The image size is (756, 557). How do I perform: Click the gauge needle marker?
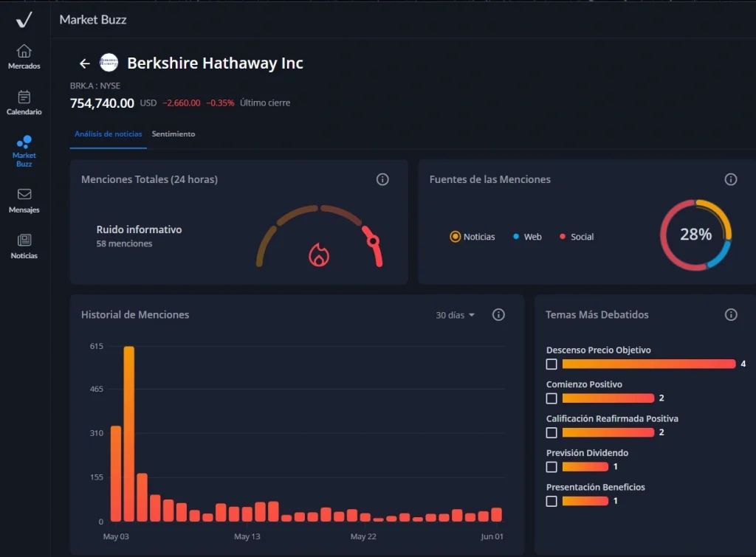pos(373,241)
